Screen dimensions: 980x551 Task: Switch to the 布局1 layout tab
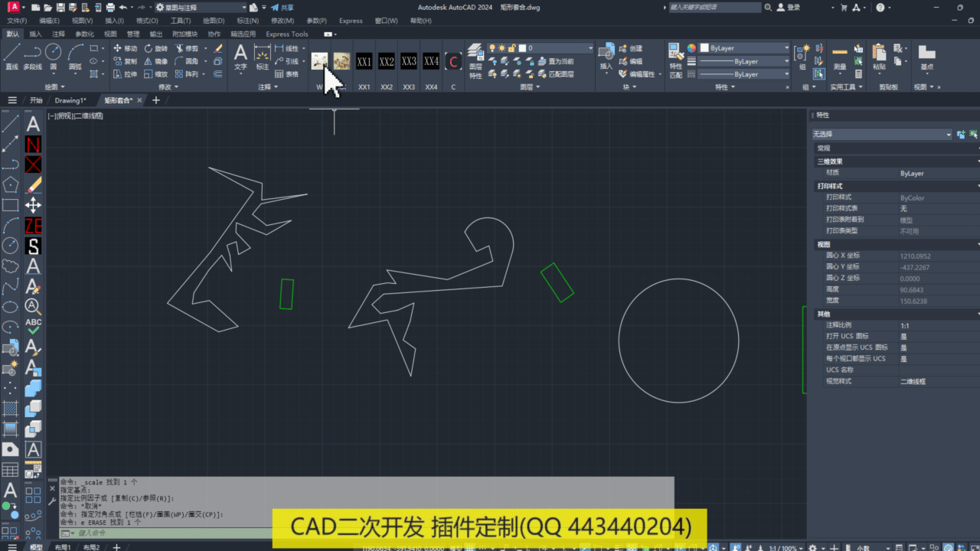[62, 547]
